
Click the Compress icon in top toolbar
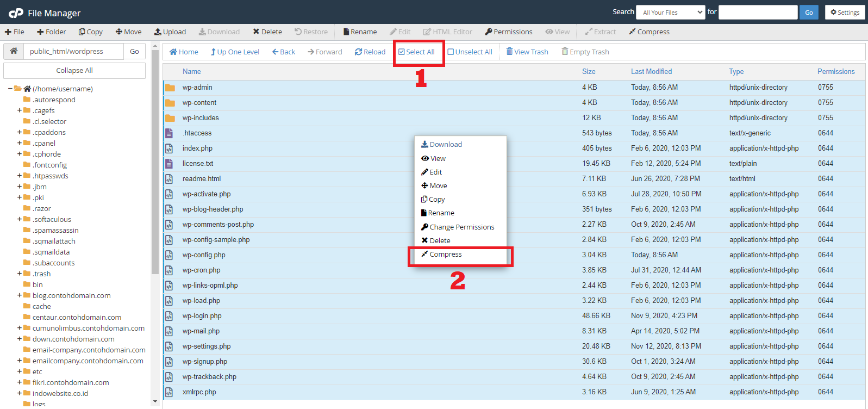click(632, 32)
